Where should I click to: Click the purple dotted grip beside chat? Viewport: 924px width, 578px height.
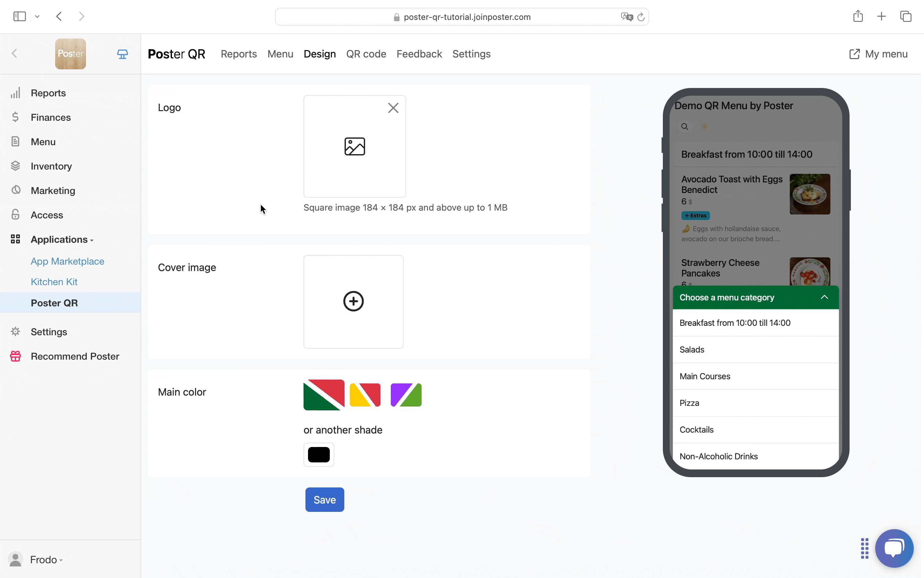click(x=865, y=548)
